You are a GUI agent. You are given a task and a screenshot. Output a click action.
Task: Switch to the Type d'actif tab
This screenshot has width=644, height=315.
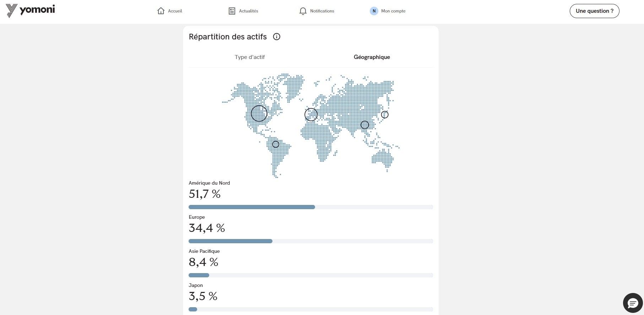click(250, 57)
